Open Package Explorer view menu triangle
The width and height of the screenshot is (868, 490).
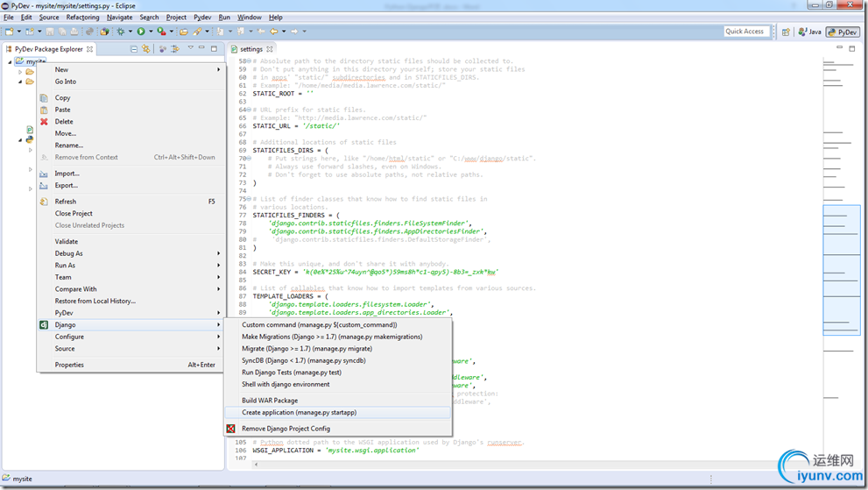(x=190, y=48)
